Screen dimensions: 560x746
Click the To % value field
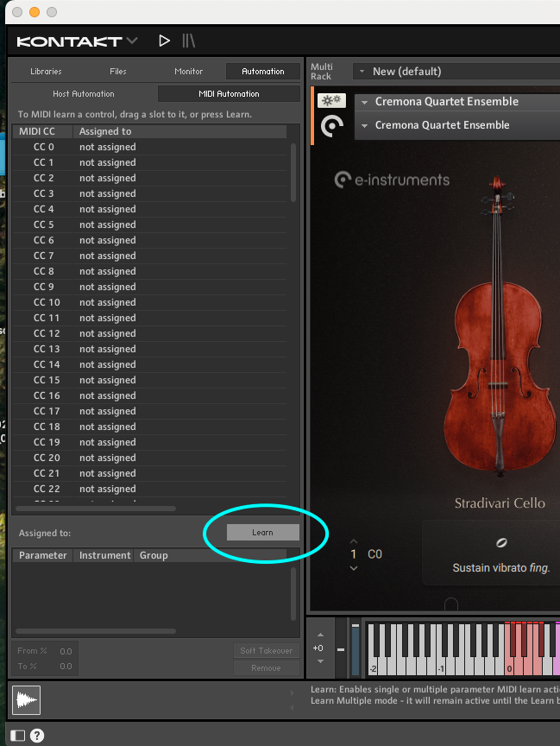(66, 667)
